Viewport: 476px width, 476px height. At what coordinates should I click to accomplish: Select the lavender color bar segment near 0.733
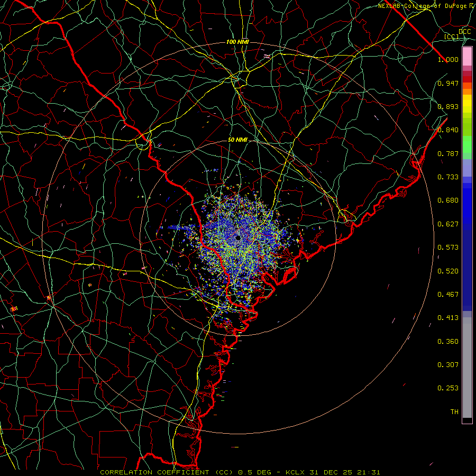pos(467,168)
